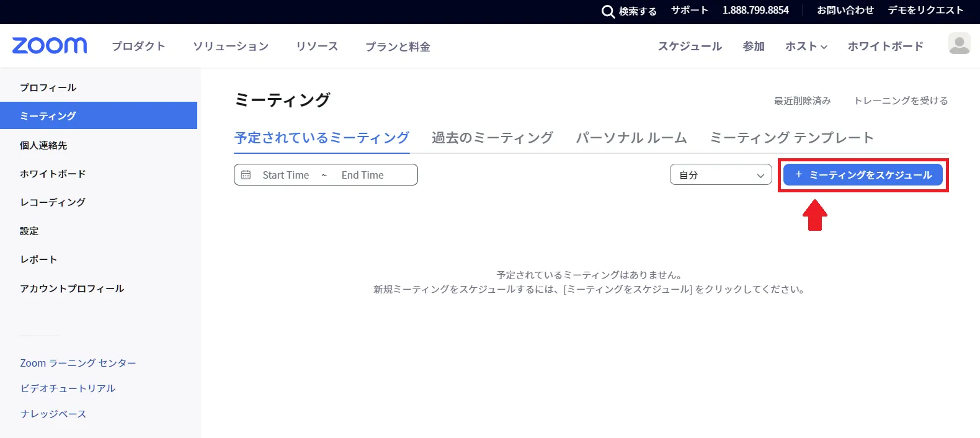Viewport: 980px width, 438px height.
Task: Switch to 過去のミーティング tab
Action: pyautogui.click(x=492, y=138)
